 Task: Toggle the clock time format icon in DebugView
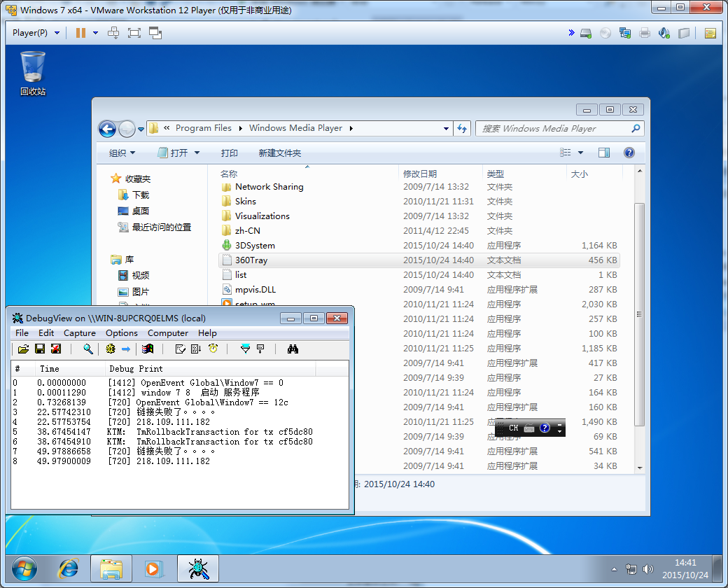click(x=213, y=349)
